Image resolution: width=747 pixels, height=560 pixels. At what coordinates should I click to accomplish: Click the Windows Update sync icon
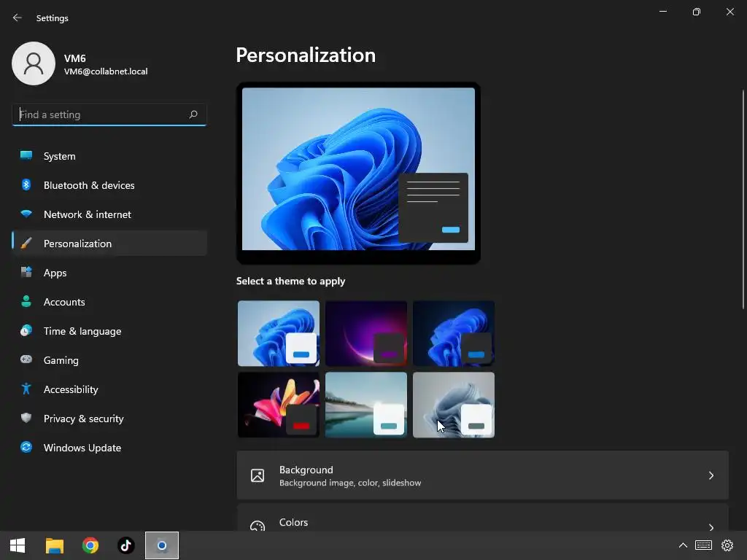pos(26,447)
